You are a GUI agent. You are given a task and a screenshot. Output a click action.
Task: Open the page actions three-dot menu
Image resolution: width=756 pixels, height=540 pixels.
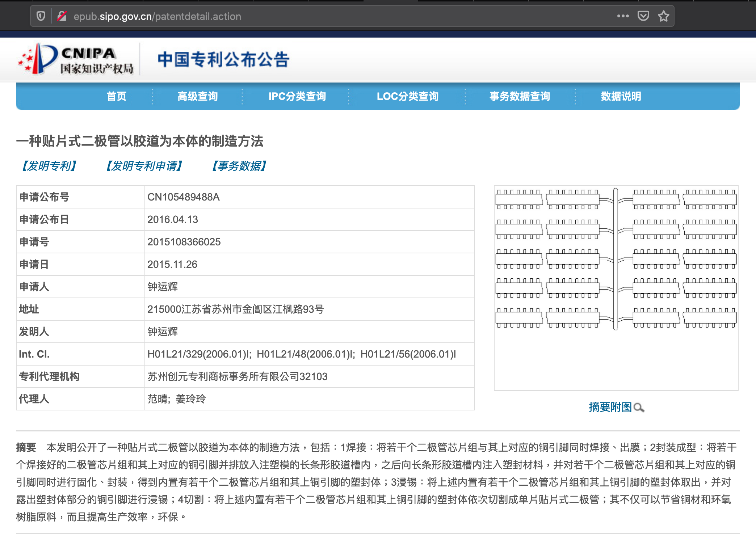point(623,16)
